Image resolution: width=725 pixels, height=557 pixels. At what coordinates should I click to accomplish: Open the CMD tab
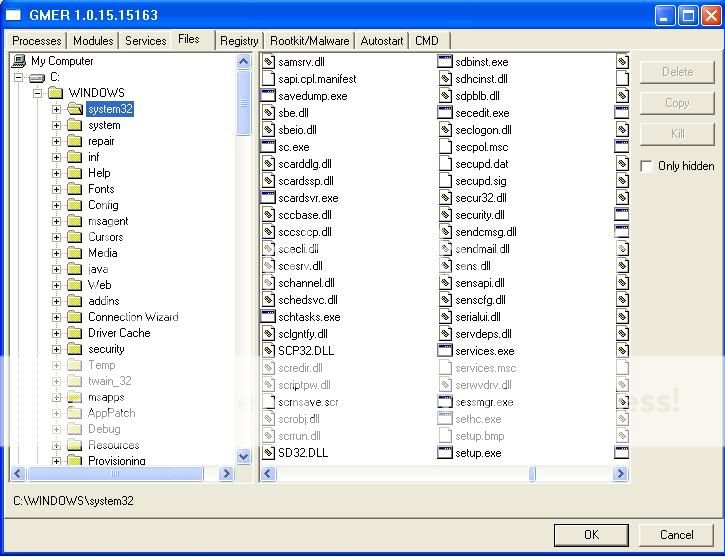[427, 41]
